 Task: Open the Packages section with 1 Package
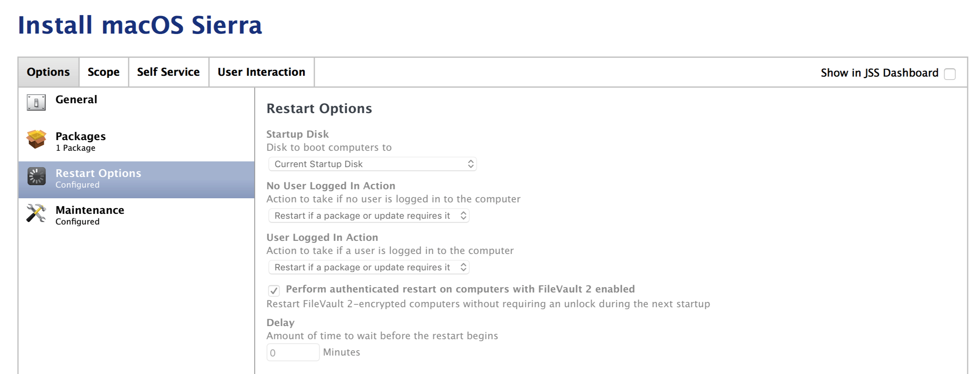click(x=136, y=142)
